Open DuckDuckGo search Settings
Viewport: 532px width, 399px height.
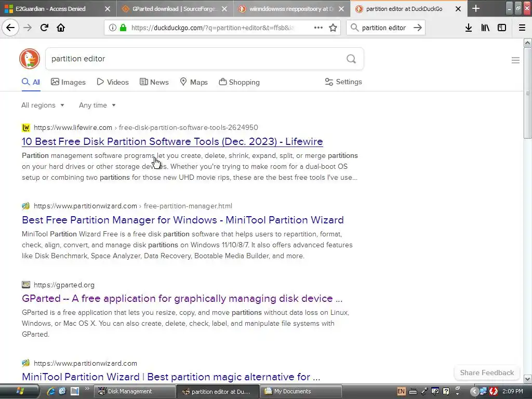343,82
